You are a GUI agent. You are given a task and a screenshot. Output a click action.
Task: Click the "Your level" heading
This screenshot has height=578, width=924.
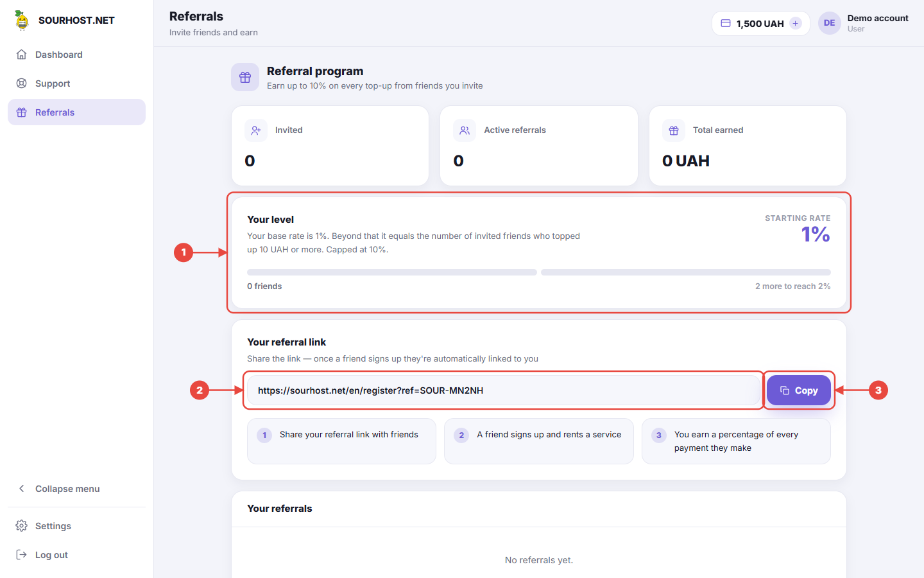tap(271, 220)
